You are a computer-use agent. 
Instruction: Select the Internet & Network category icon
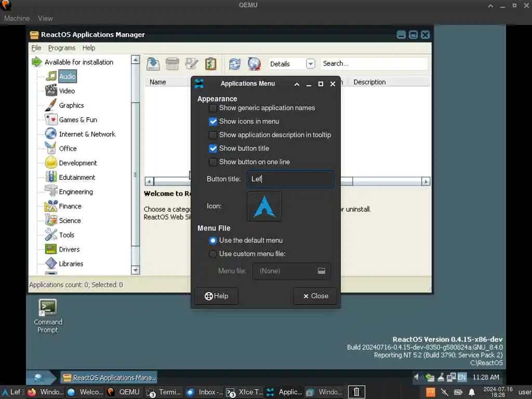pos(51,134)
